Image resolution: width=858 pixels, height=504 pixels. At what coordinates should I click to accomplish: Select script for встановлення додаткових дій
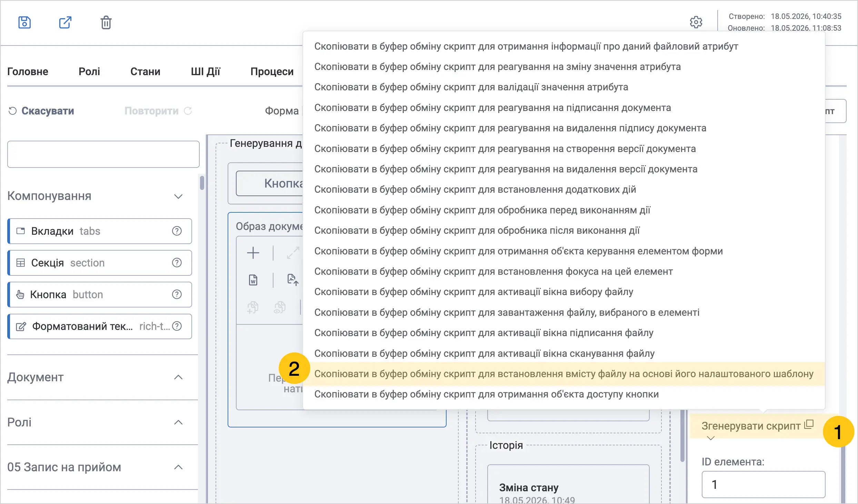(564, 189)
